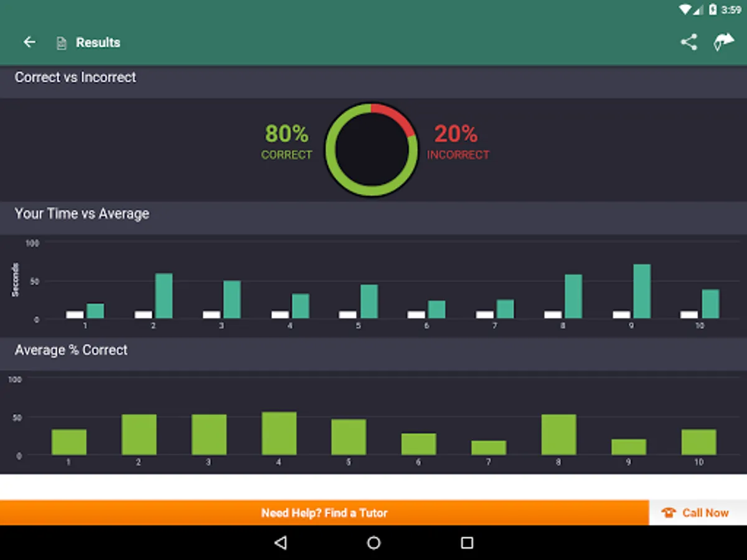Tap teal average-time bar for question 5
The image size is (747, 560).
369,302
